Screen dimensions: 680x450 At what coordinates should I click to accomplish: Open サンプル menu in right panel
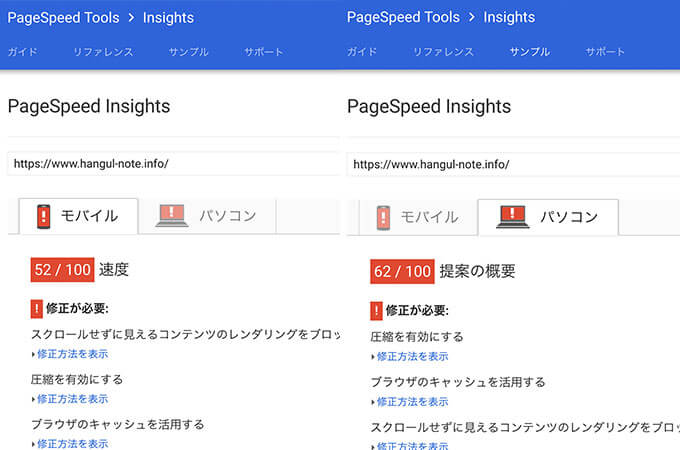point(530,52)
